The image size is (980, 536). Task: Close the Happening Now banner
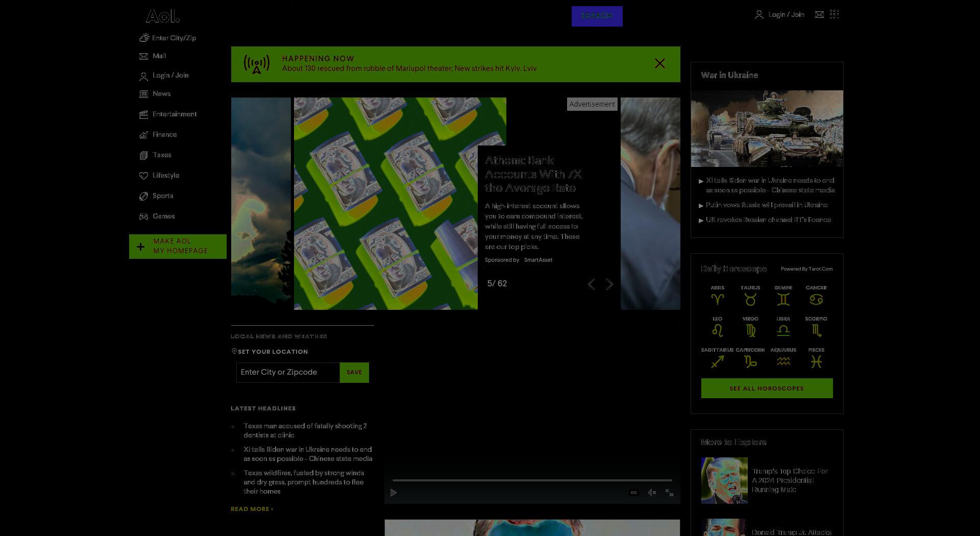click(660, 63)
